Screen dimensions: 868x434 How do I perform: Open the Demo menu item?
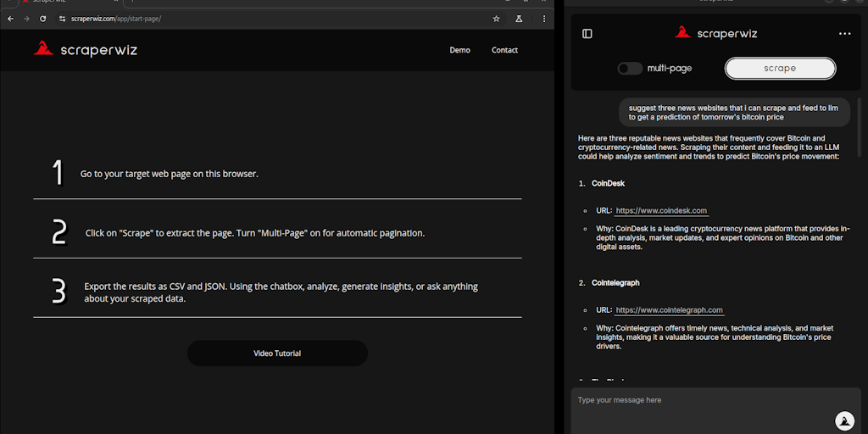pos(460,50)
